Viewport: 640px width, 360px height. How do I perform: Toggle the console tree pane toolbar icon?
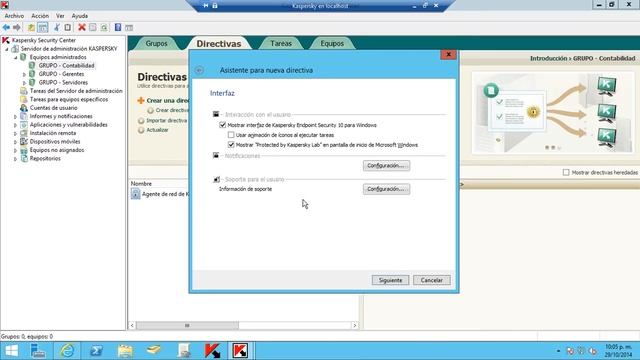42,27
